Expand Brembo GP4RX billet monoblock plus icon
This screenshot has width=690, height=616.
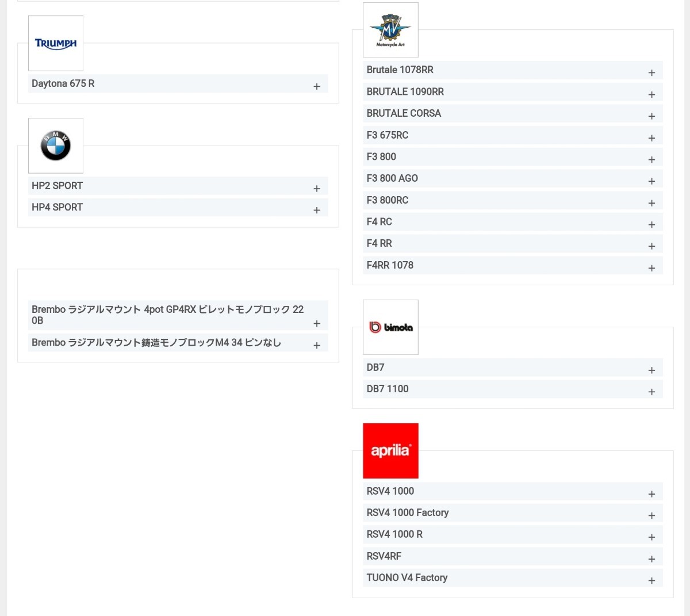pyautogui.click(x=317, y=323)
